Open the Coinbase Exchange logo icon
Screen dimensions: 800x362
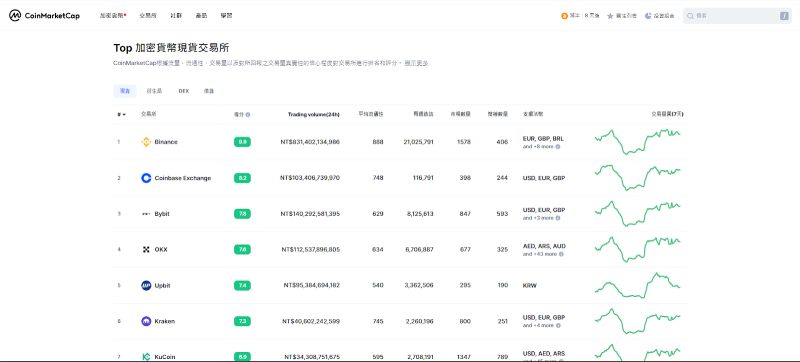tap(146, 178)
